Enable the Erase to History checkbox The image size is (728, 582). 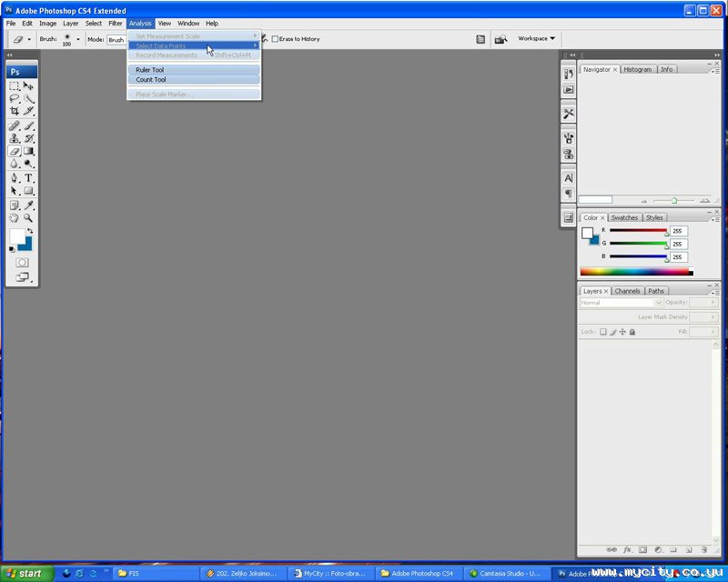275,39
